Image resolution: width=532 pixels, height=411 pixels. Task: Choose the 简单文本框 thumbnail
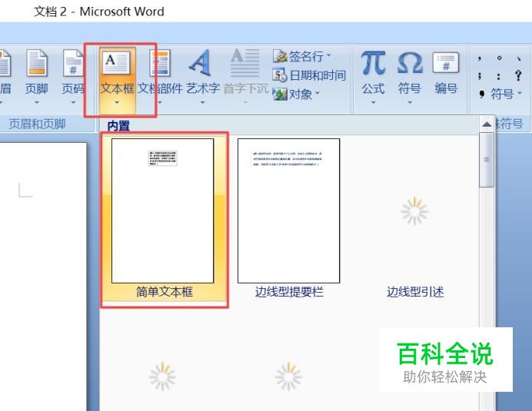pyautogui.click(x=163, y=210)
